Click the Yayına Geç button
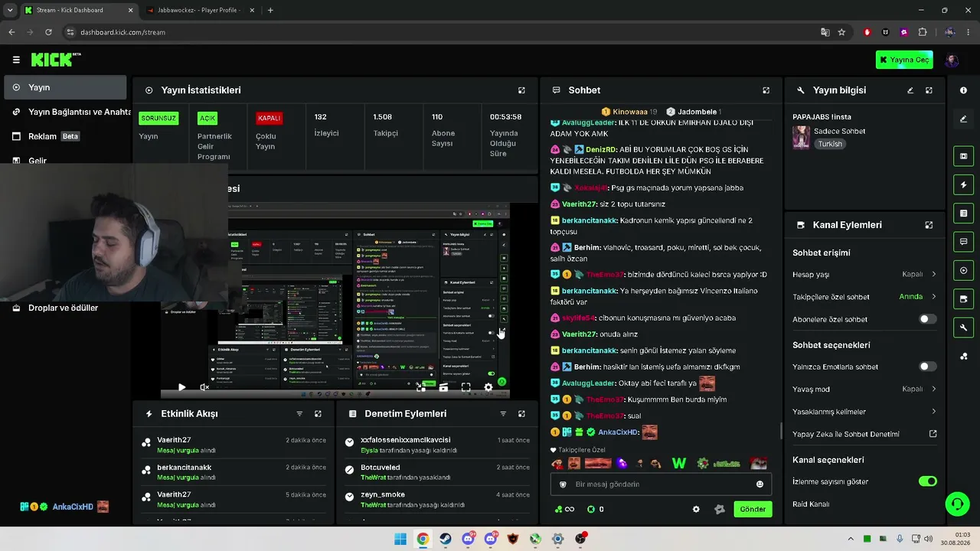Screen dimensions: 980x551 click(x=904, y=60)
